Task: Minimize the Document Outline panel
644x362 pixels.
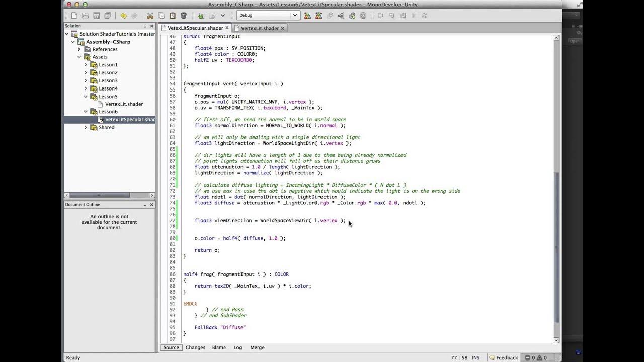Action: pyautogui.click(x=145, y=205)
